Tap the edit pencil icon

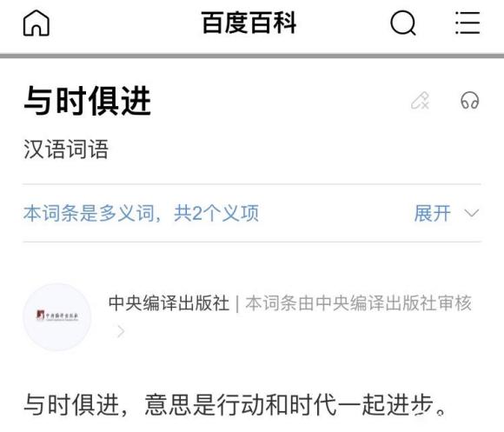point(420,101)
